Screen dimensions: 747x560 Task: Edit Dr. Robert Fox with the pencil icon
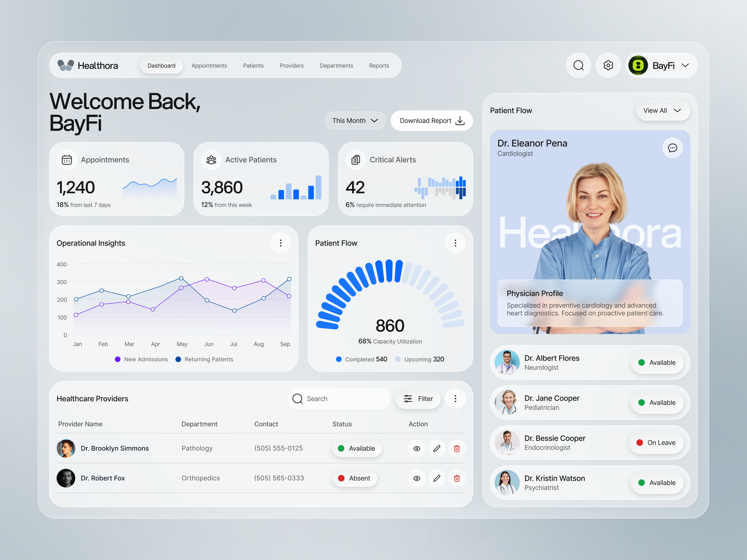437,478
